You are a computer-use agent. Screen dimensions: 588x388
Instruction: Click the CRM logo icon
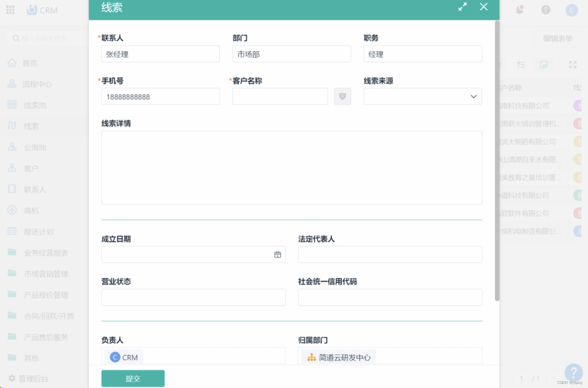(32, 10)
